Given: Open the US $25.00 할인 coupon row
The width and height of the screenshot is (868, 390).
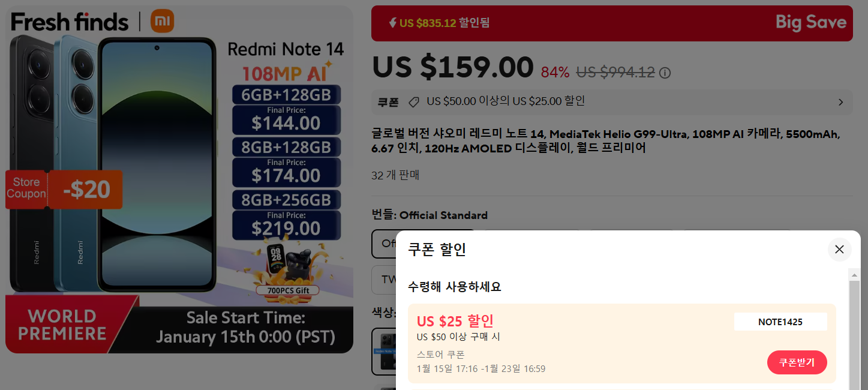Looking at the screenshot, I should click(x=612, y=102).
